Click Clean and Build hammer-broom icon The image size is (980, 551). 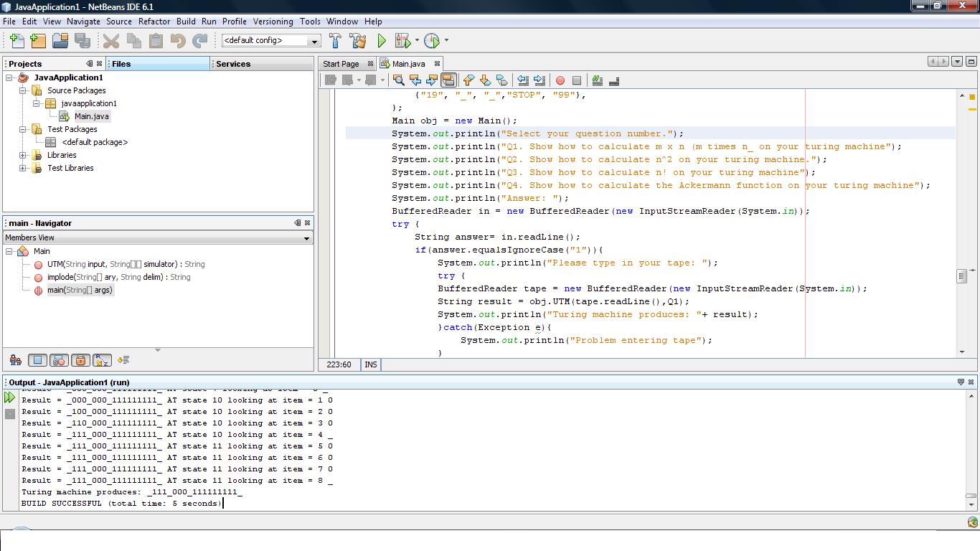[357, 41]
